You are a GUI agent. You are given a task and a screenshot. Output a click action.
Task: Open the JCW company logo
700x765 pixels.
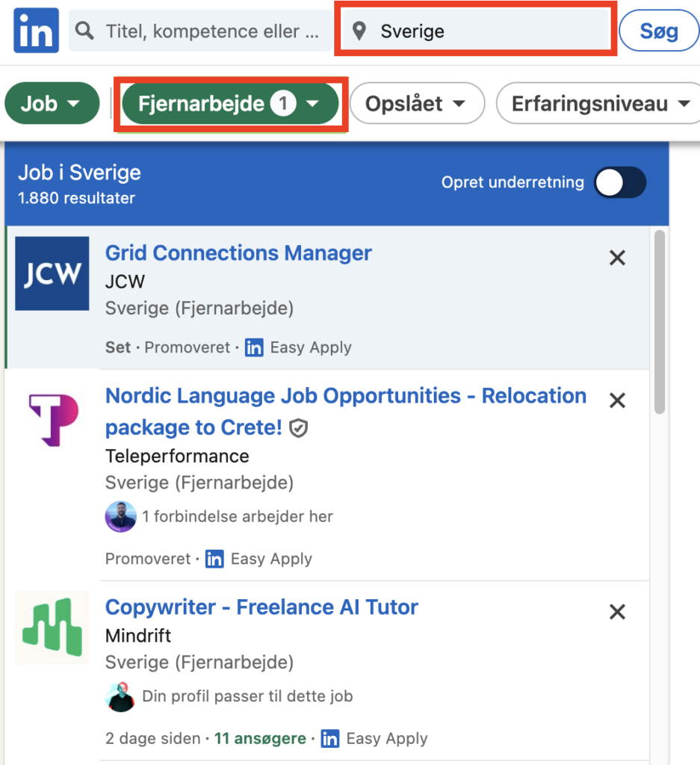[x=52, y=273]
